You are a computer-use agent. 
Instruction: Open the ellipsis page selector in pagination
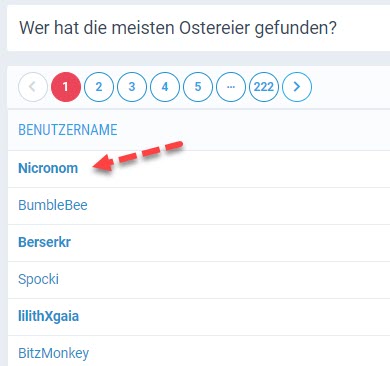(x=231, y=87)
